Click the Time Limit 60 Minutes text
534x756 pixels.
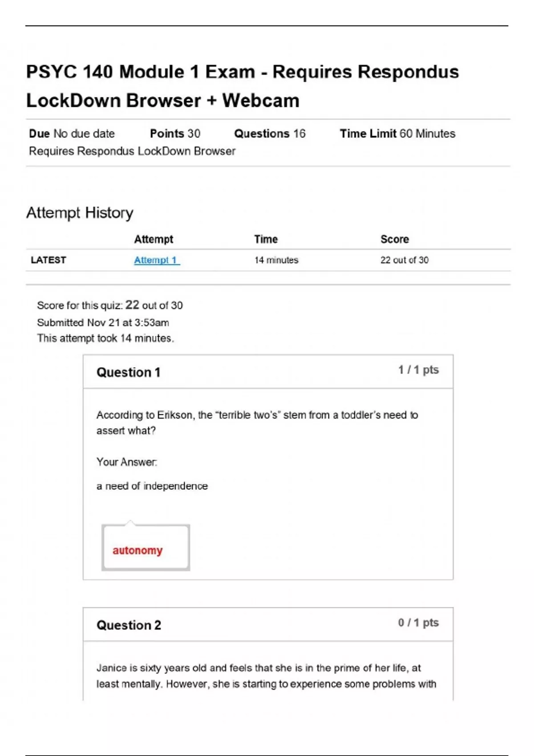tap(397, 133)
